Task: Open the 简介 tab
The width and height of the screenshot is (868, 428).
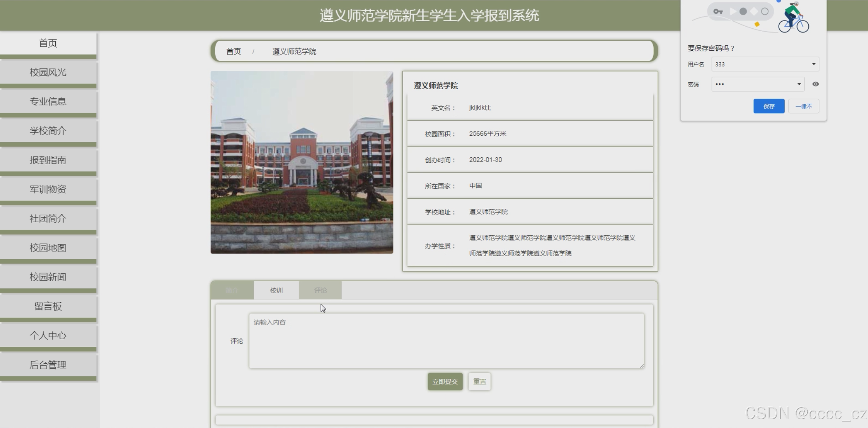Action: [232, 290]
